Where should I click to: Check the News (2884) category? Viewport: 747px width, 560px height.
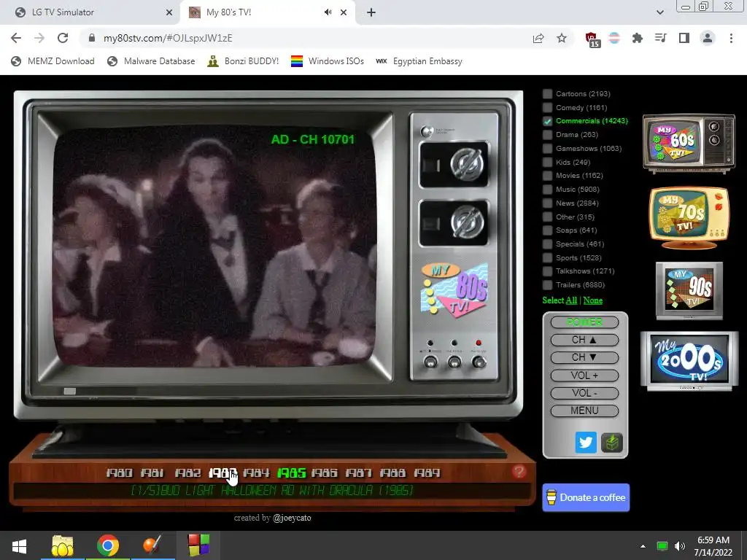tap(548, 203)
